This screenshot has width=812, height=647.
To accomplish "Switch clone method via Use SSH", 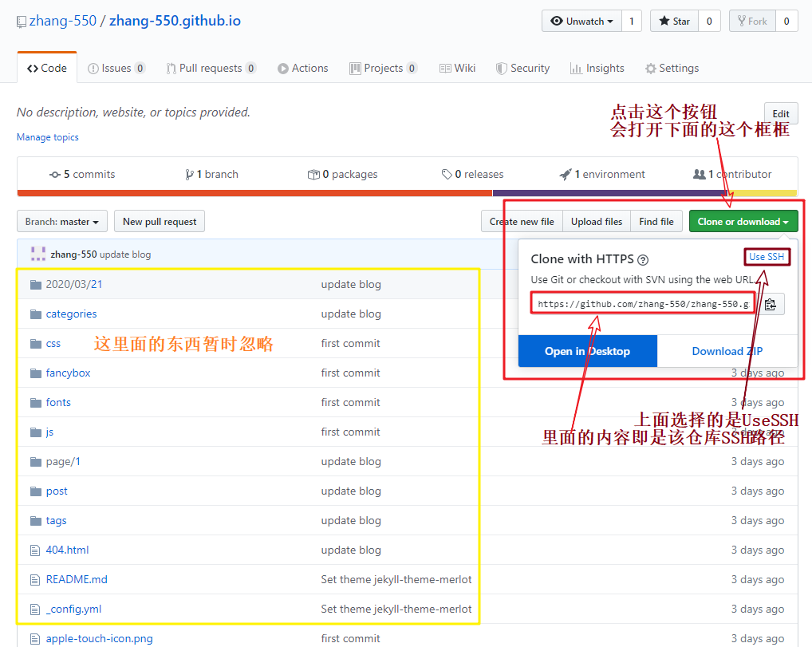I will click(767, 256).
